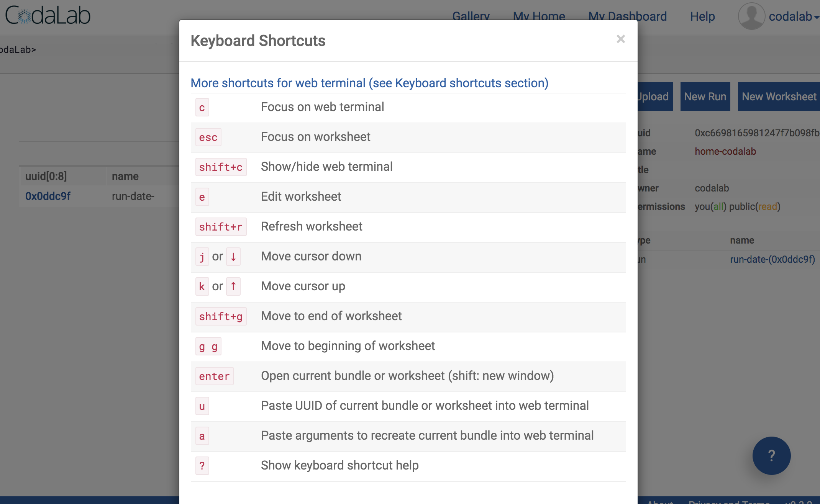Open bundle 0x0ddc9f

(x=48, y=196)
